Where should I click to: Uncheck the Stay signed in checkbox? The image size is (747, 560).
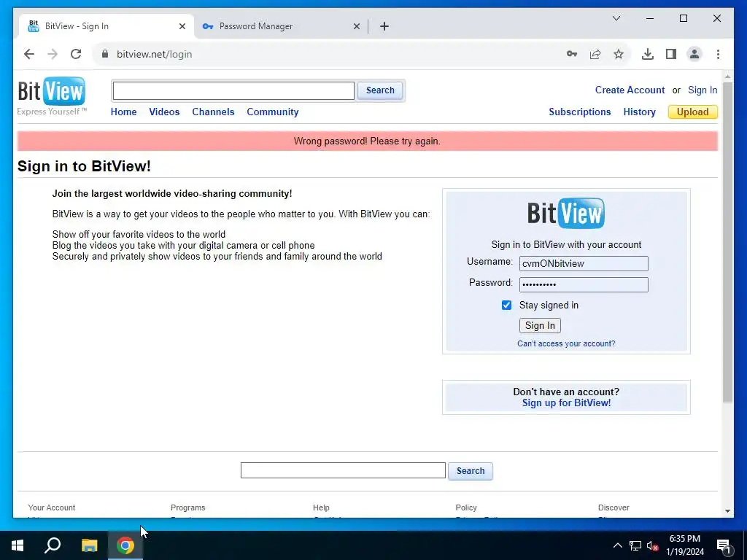(506, 306)
